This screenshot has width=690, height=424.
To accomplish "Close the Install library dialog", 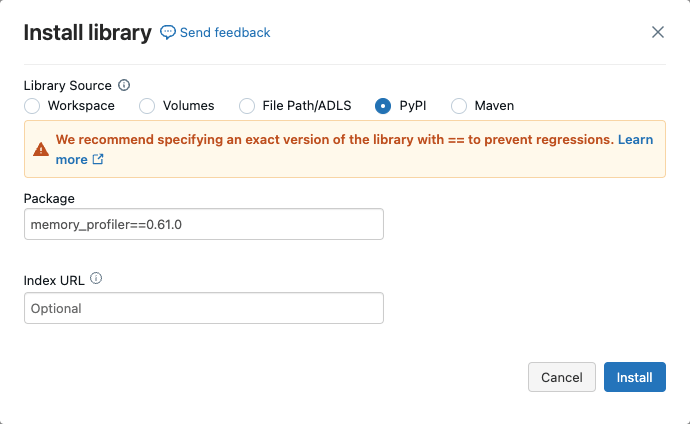I will click(x=658, y=32).
